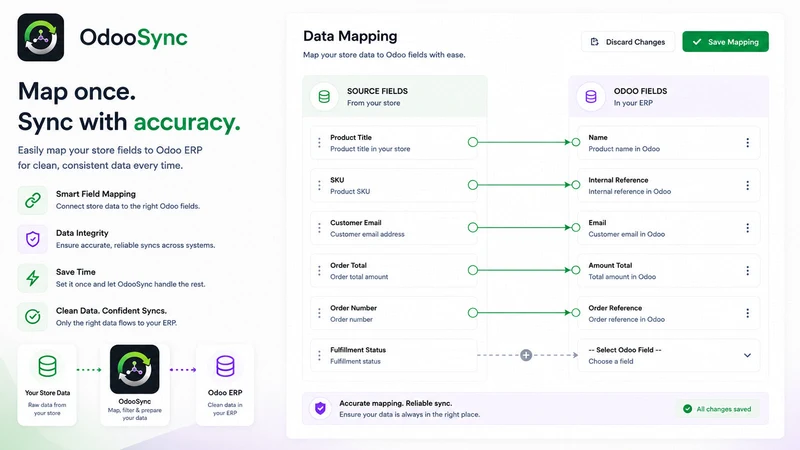
Task: Open the more options menu for Order Reference
Action: [x=747, y=313]
